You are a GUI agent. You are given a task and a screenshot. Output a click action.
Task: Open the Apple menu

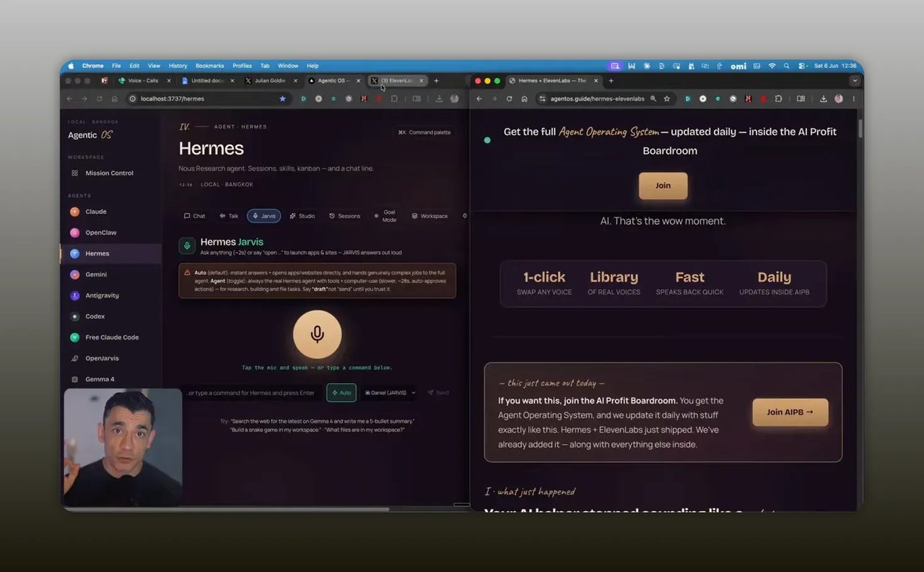click(x=71, y=66)
